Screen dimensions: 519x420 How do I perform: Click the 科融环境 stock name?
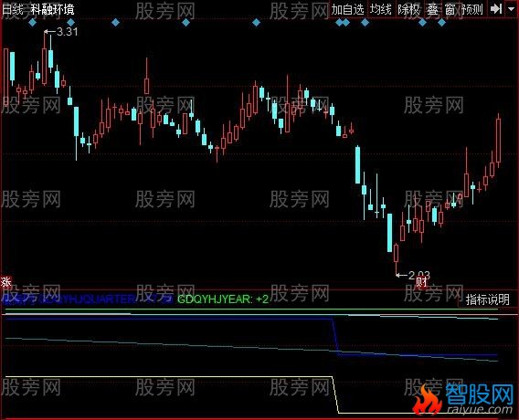(53, 9)
